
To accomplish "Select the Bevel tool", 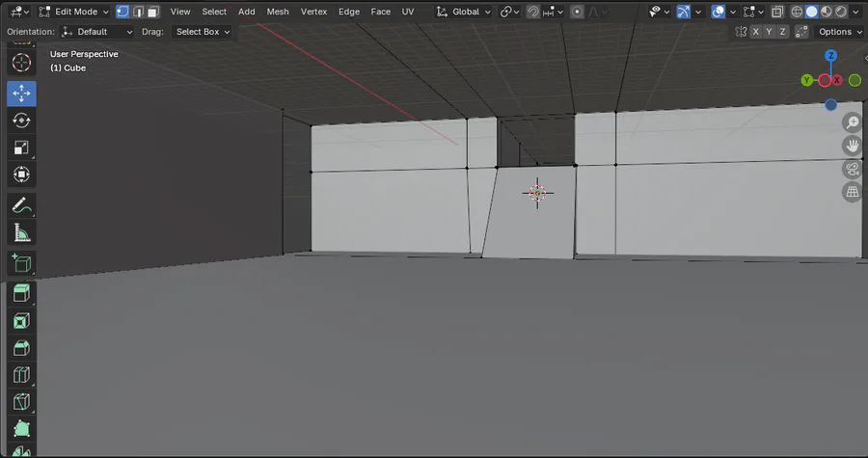I will pos(21,348).
